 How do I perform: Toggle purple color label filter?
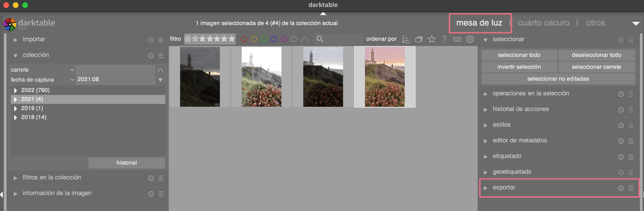click(x=284, y=39)
